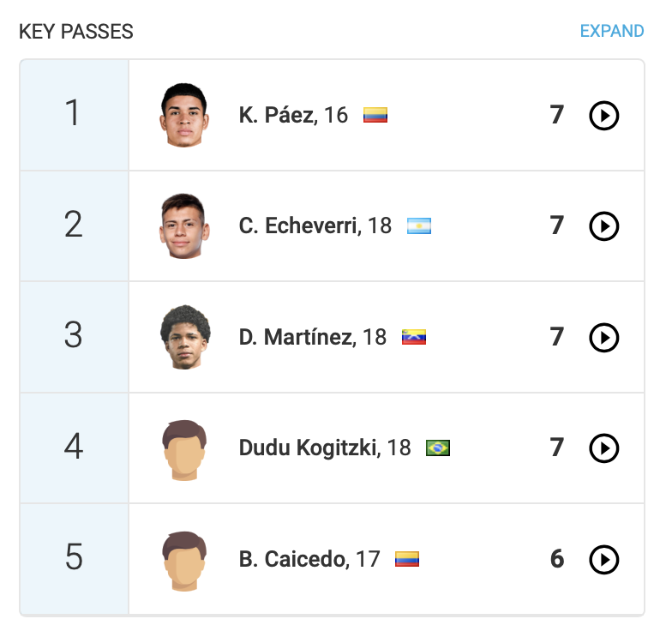This screenshot has width=672, height=631.
Task: Open K. Páez player profile
Action: click(276, 115)
